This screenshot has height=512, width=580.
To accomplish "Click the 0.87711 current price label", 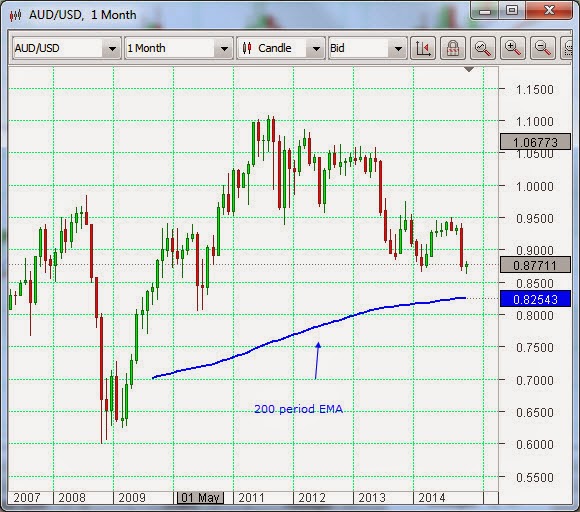I will (535, 265).
